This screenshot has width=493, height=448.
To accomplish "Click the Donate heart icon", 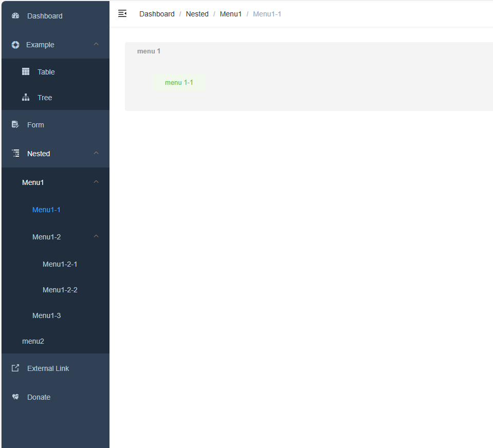I will [x=15, y=397].
